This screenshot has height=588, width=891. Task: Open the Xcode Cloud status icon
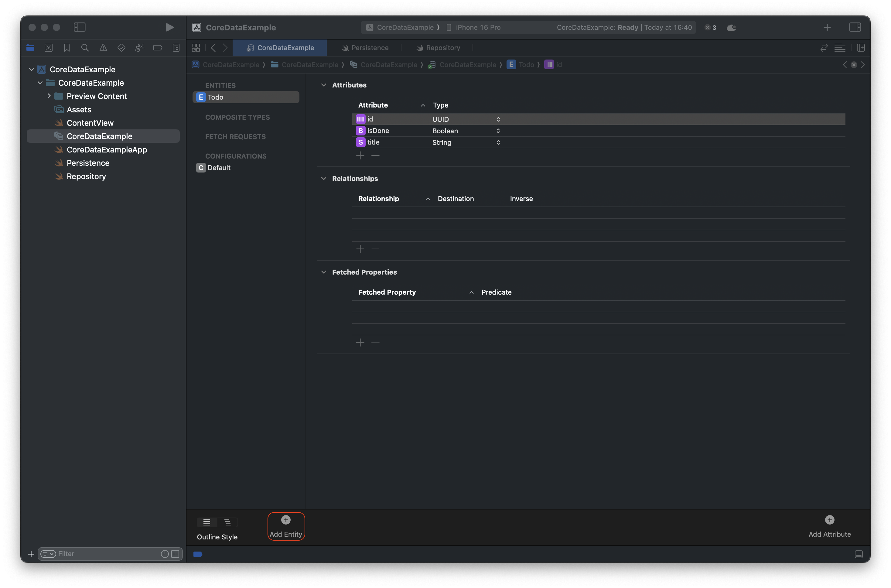(x=731, y=27)
